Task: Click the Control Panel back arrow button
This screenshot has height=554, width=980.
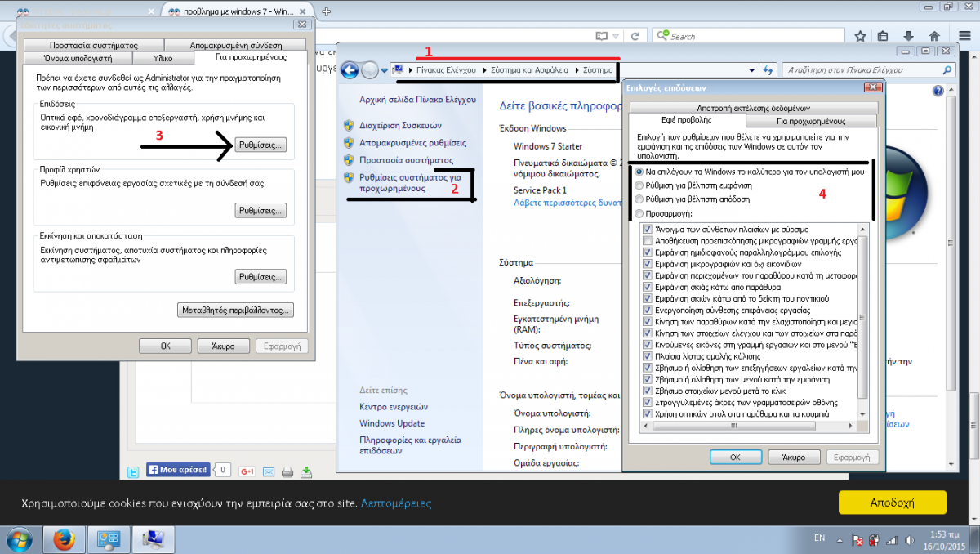Action: coord(351,70)
